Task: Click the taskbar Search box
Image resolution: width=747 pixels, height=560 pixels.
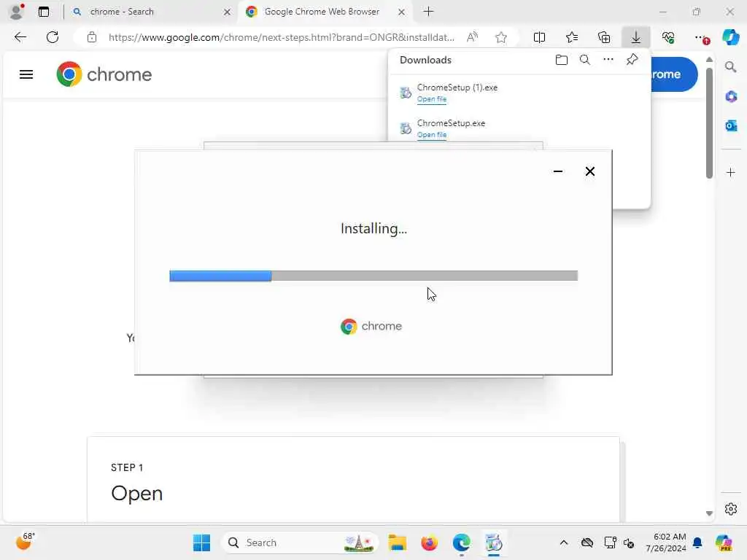Action: (x=300, y=542)
